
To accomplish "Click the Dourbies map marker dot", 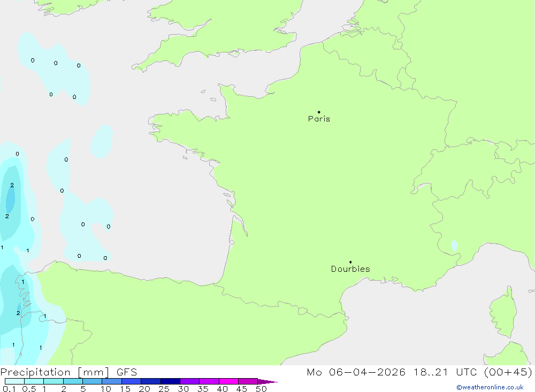I will pos(350,262).
